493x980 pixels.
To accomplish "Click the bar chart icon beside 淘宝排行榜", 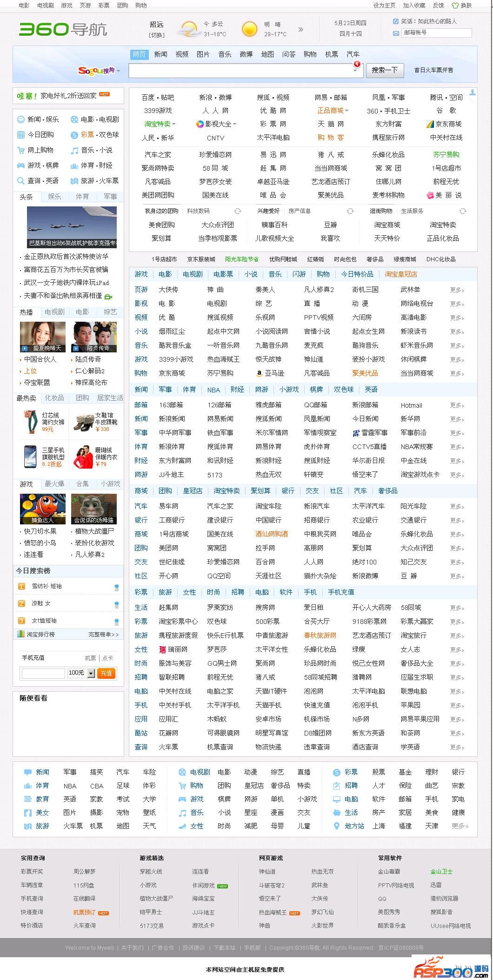I will pyautogui.click(x=21, y=634).
